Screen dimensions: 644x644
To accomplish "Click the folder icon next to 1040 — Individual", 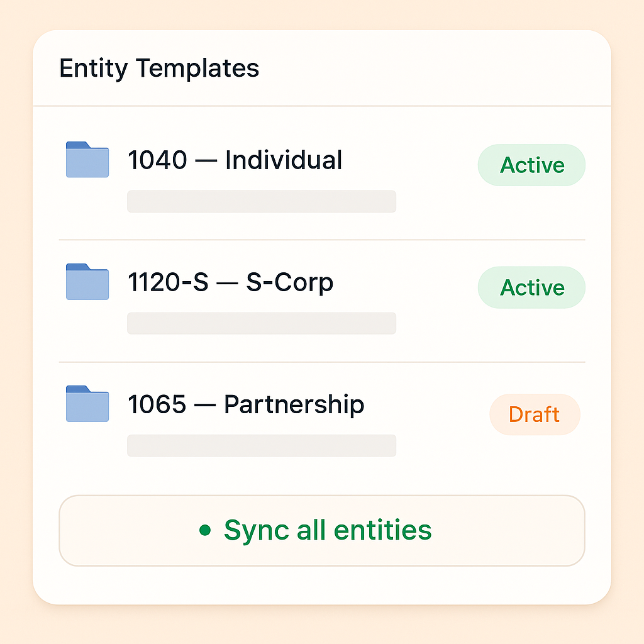I will tap(87, 160).
